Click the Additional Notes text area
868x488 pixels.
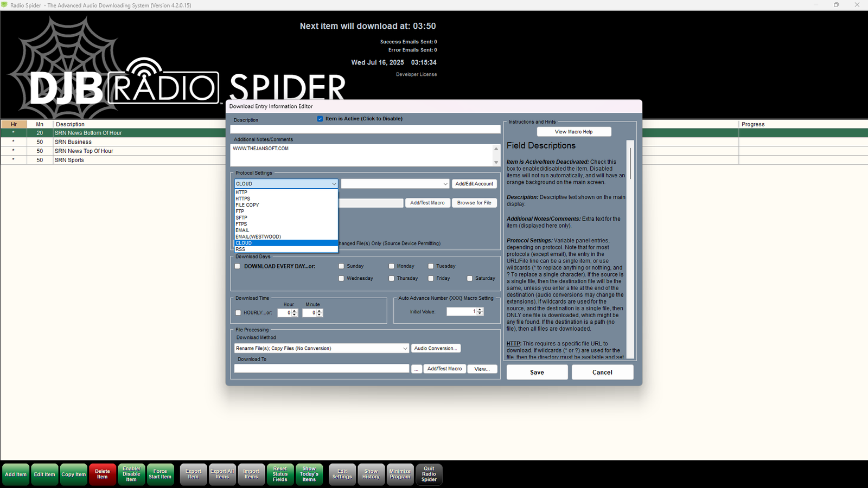tap(361, 155)
